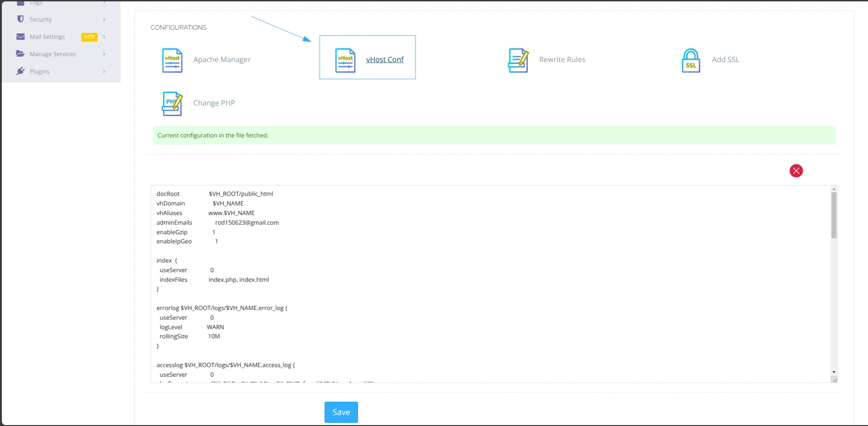868x426 pixels.
Task: Open the vHost Conf link
Action: (x=384, y=59)
